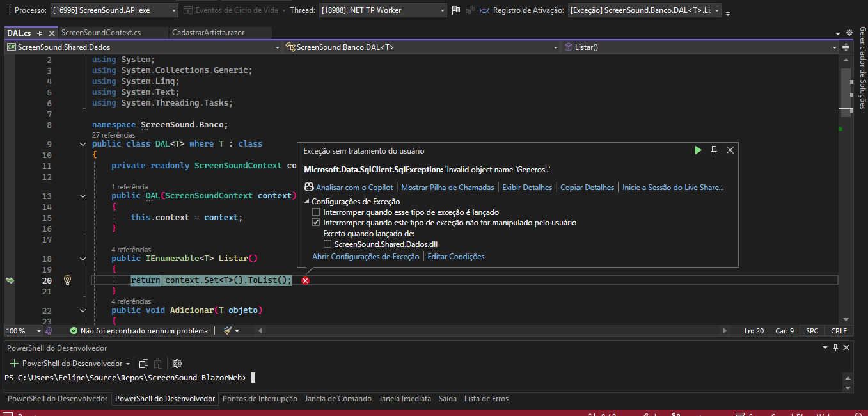868x416 pixels.
Task: Check the ScreenSound.Shared.Dados.dll exception checkbox
Action: point(327,244)
